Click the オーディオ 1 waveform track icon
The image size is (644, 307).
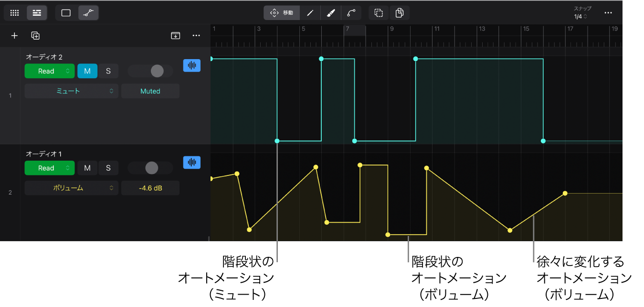(x=192, y=163)
